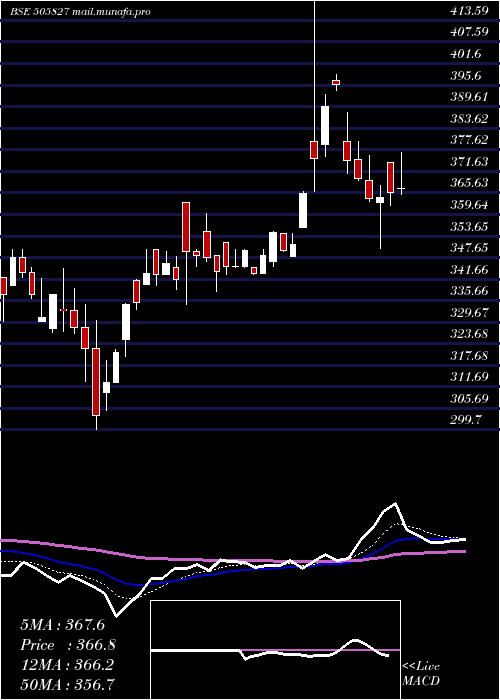Select the 401.6 price axis label
The width and height of the screenshot is (500, 700).
tap(466, 54)
